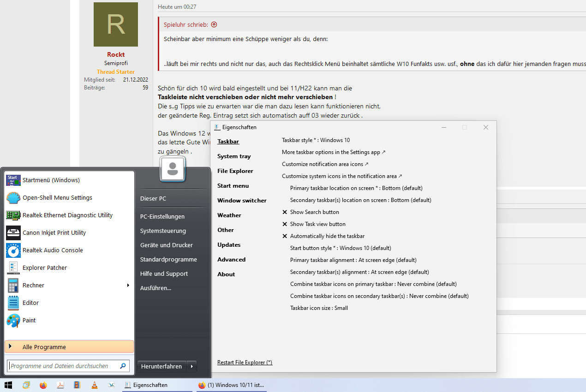The width and height of the screenshot is (586, 392).
Task: Open Hilfe und Support
Action: tap(164, 274)
